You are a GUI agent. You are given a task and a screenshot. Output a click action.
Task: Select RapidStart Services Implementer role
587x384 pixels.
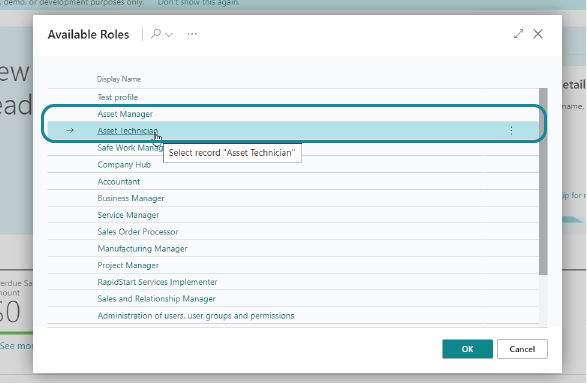point(157,282)
